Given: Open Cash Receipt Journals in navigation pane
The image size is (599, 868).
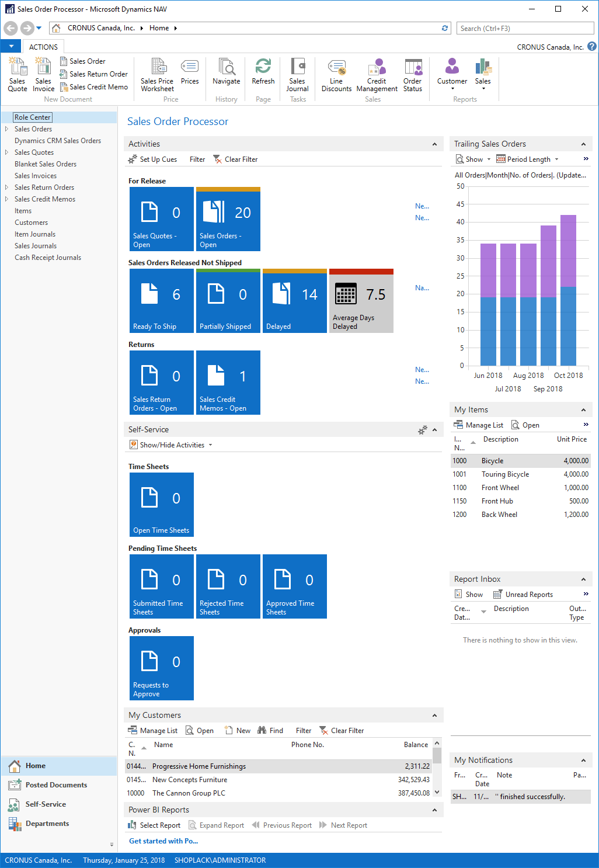Looking at the screenshot, I should tap(48, 258).
